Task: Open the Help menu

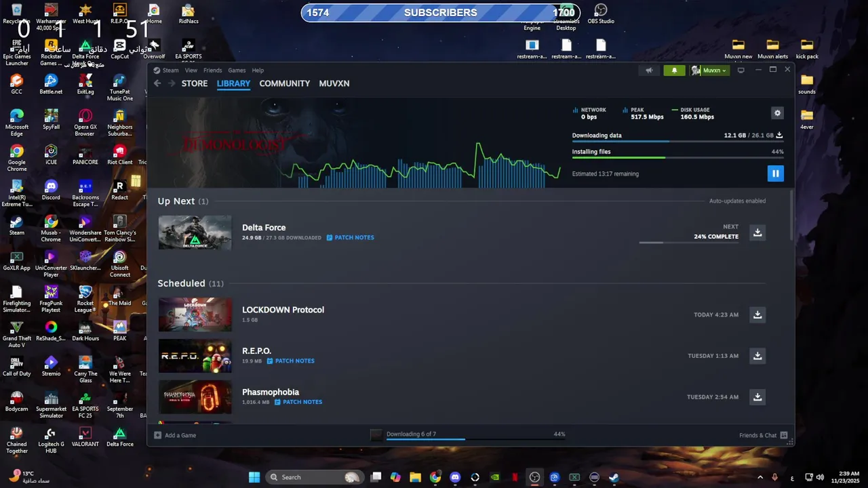Action: pos(258,70)
